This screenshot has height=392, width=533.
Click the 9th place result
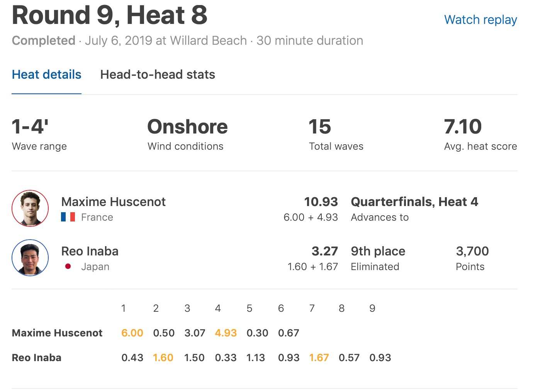tap(378, 251)
